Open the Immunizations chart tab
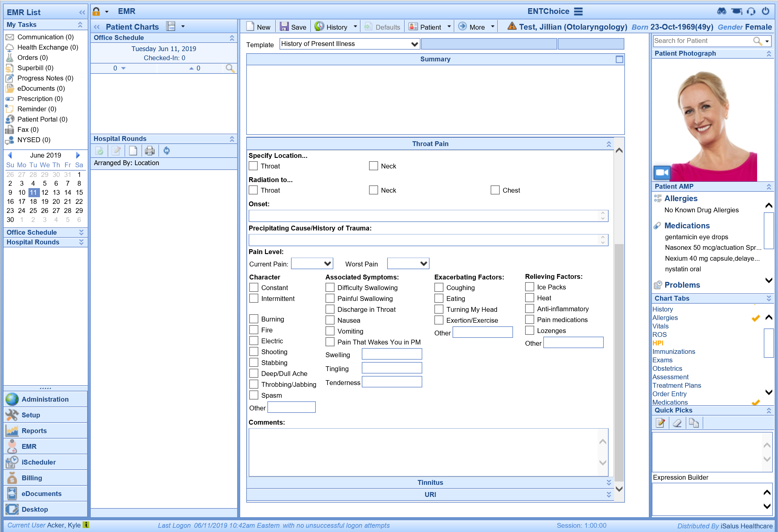Viewport: 778px width, 532px height. point(674,351)
